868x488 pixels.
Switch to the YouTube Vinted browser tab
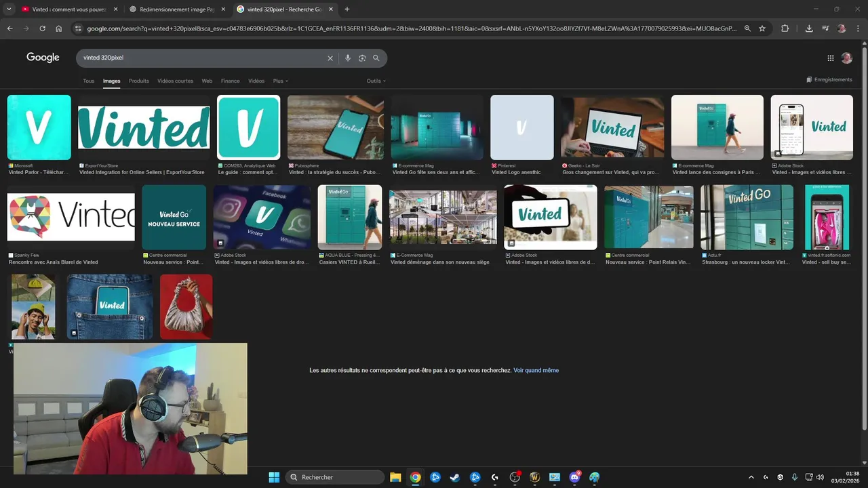point(68,9)
